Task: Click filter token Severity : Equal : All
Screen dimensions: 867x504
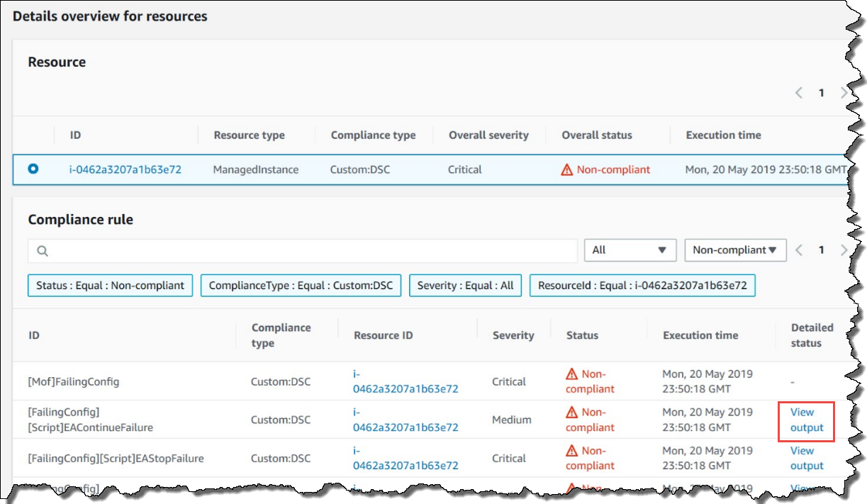Action: pyautogui.click(x=464, y=286)
